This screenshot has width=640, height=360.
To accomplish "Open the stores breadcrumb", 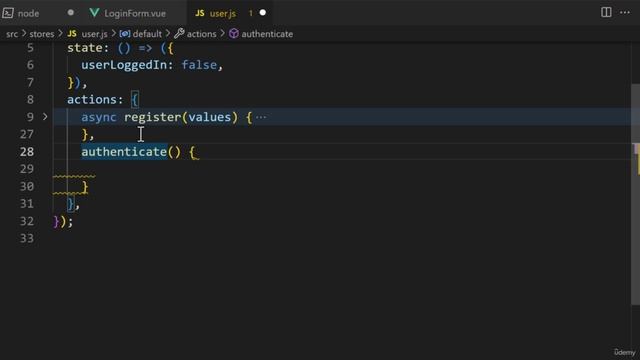I will point(42,34).
